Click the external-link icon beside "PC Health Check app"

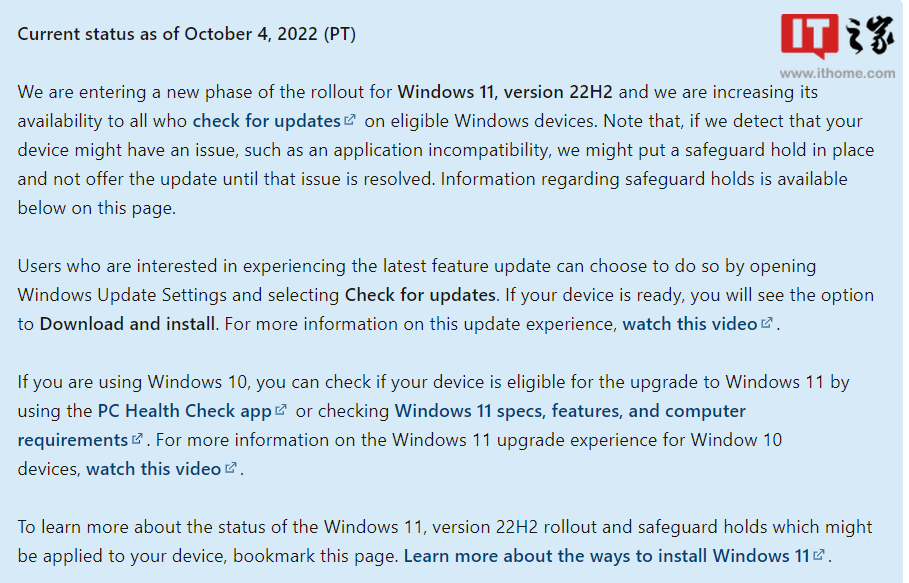click(x=281, y=410)
